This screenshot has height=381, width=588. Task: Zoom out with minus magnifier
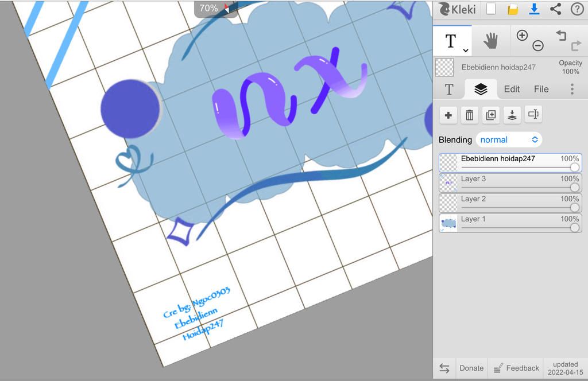coord(537,46)
